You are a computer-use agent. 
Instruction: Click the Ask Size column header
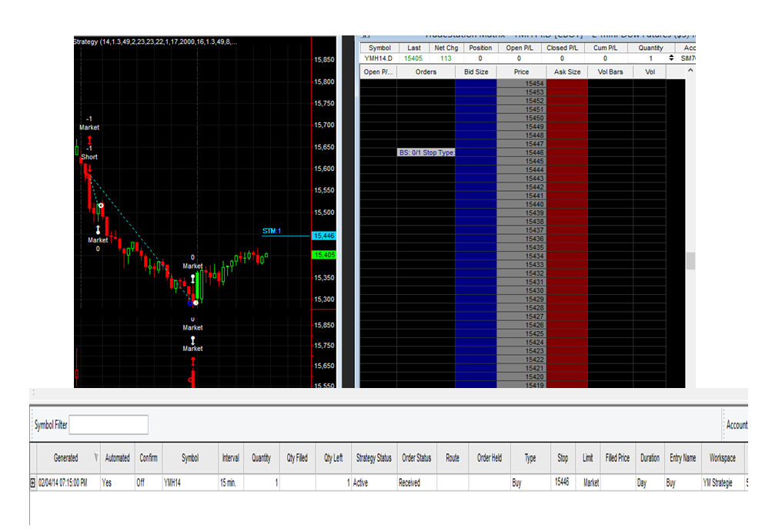point(567,72)
